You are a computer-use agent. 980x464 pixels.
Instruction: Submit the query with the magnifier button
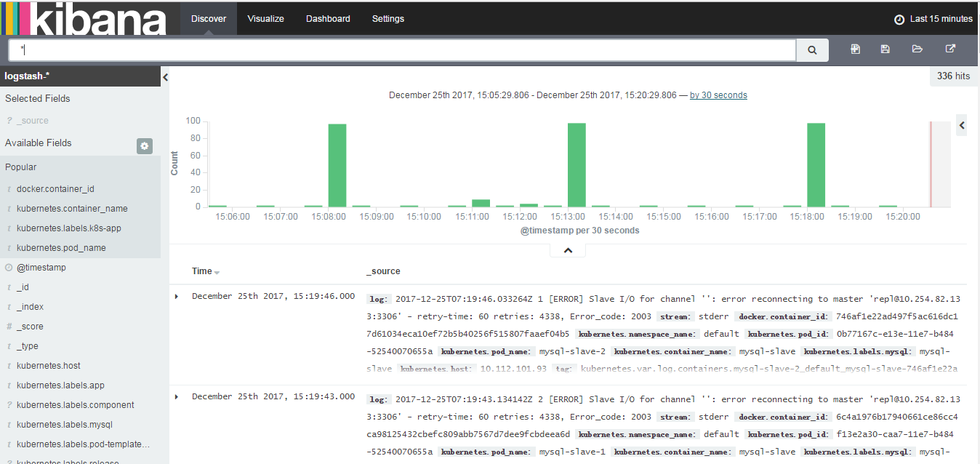tap(812, 49)
